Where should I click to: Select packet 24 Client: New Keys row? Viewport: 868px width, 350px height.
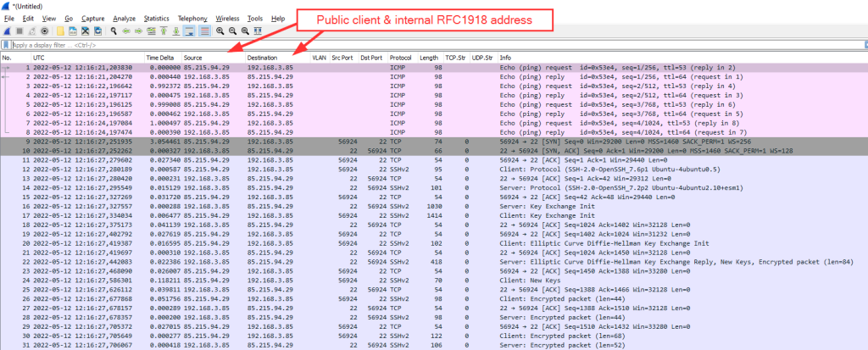coord(434,281)
